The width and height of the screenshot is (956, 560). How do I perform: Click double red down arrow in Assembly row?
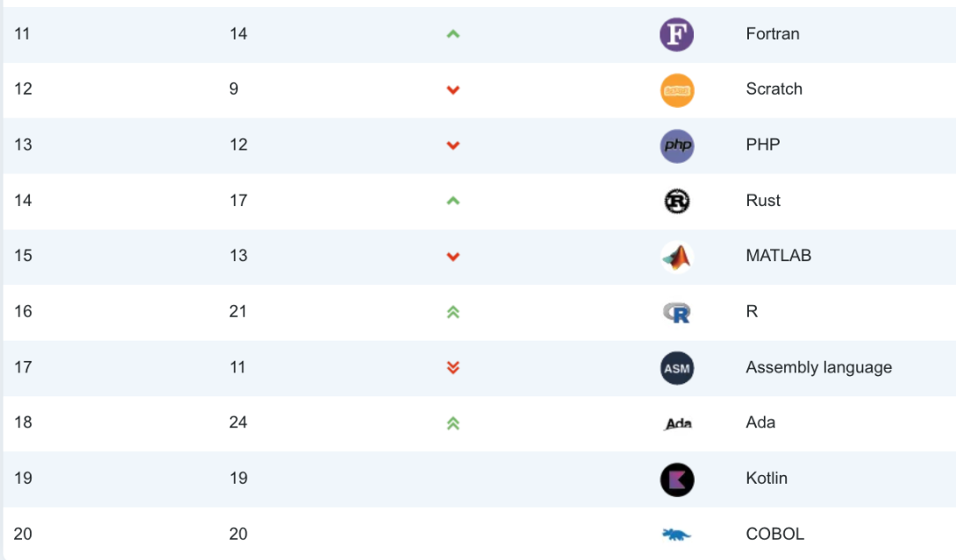[x=453, y=368]
